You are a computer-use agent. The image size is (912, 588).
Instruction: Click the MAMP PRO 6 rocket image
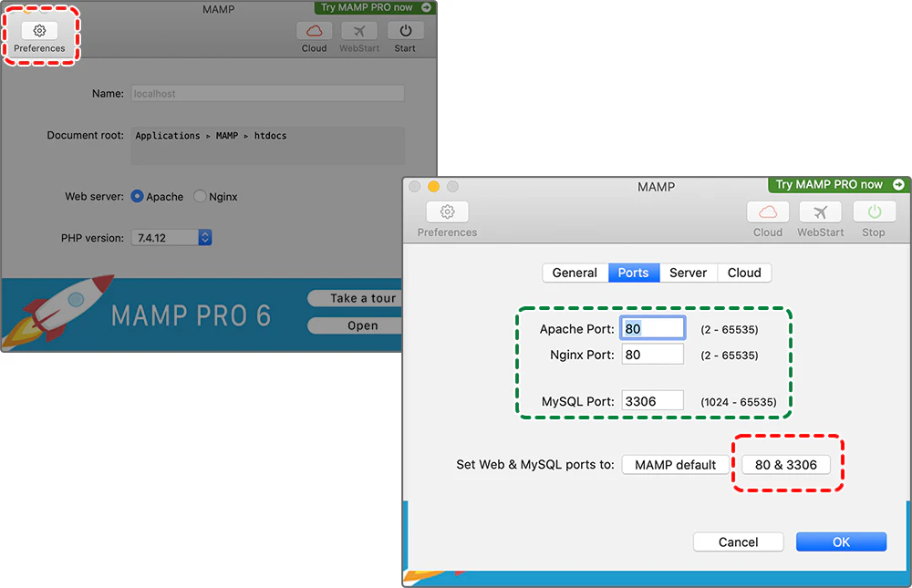[x=58, y=311]
